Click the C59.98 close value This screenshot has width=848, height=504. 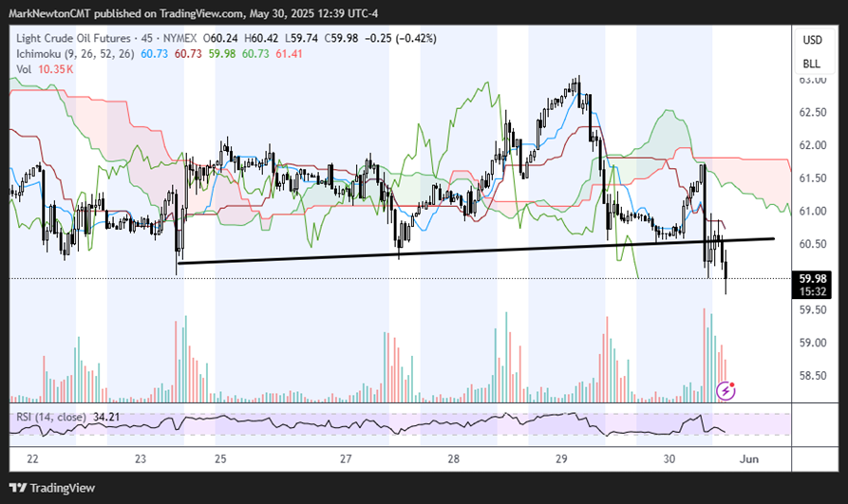(x=341, y=38)
